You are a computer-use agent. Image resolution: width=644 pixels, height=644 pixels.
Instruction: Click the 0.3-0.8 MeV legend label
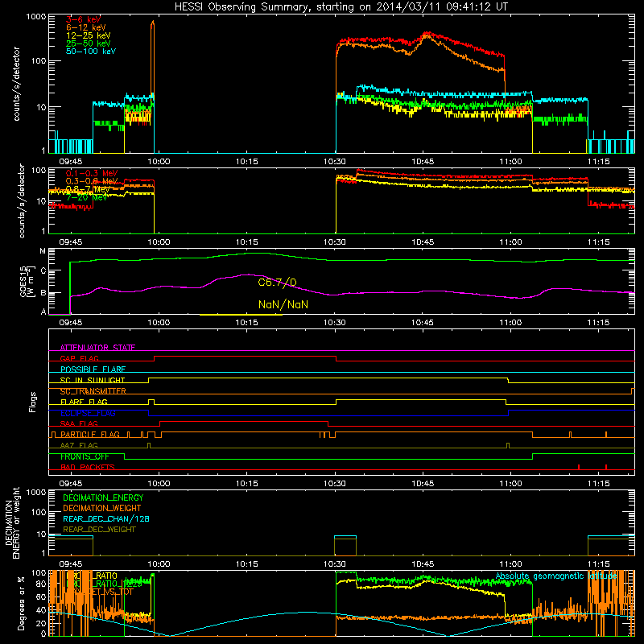pos(92,181)
